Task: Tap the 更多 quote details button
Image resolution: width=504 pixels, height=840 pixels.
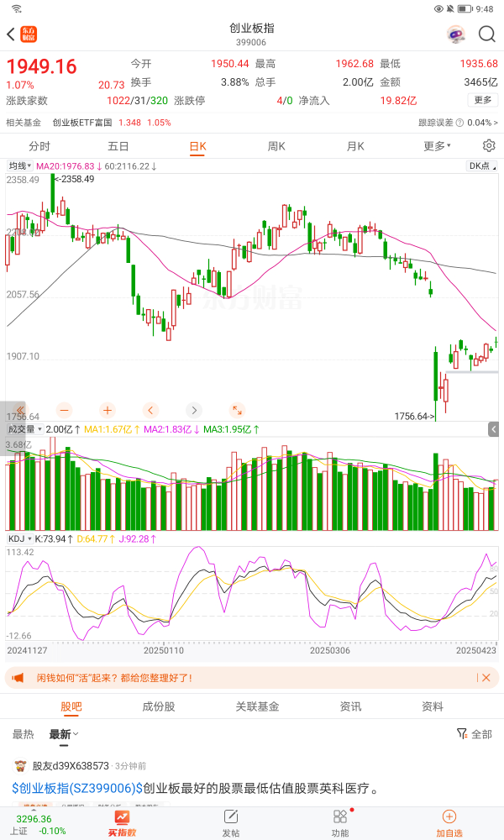Action: (483, 100)
